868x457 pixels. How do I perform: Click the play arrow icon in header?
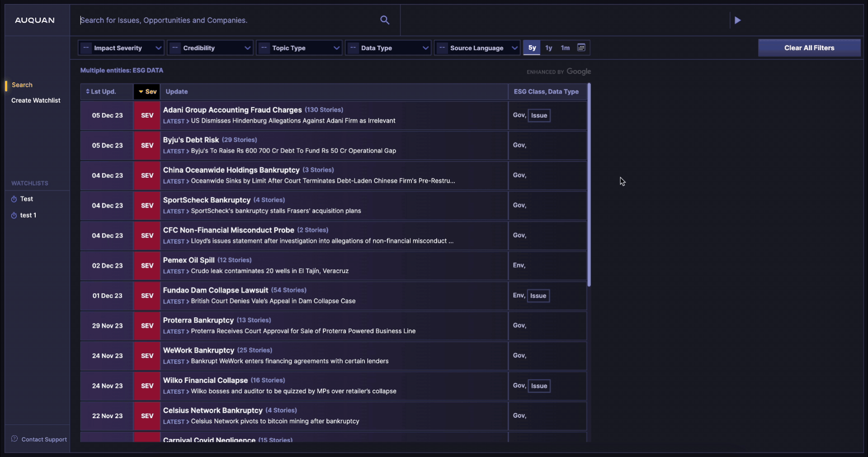(737, 20)
